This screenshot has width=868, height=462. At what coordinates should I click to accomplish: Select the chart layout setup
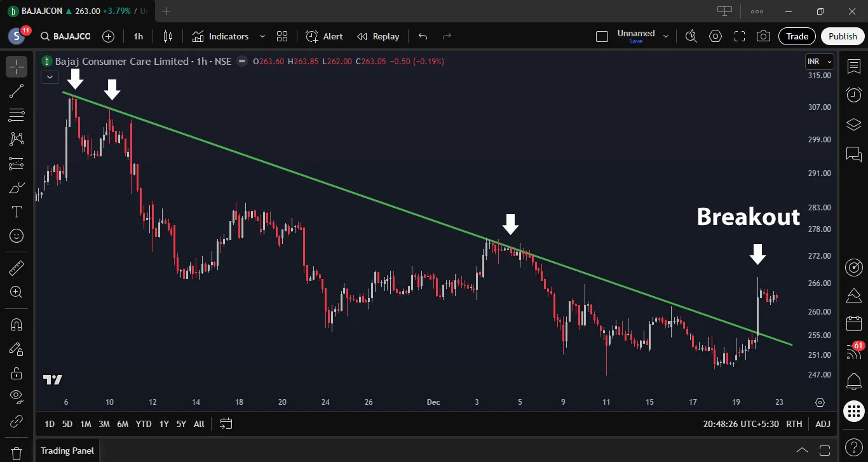[x=602, y=36]
